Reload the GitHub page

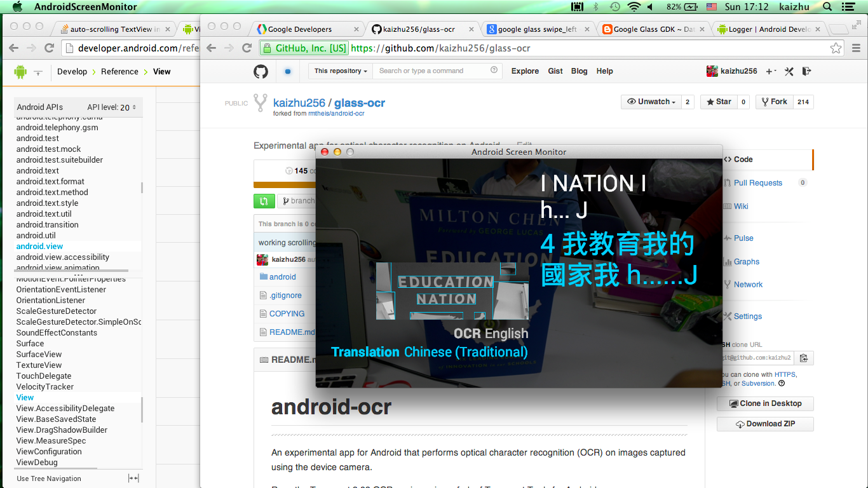247,48
